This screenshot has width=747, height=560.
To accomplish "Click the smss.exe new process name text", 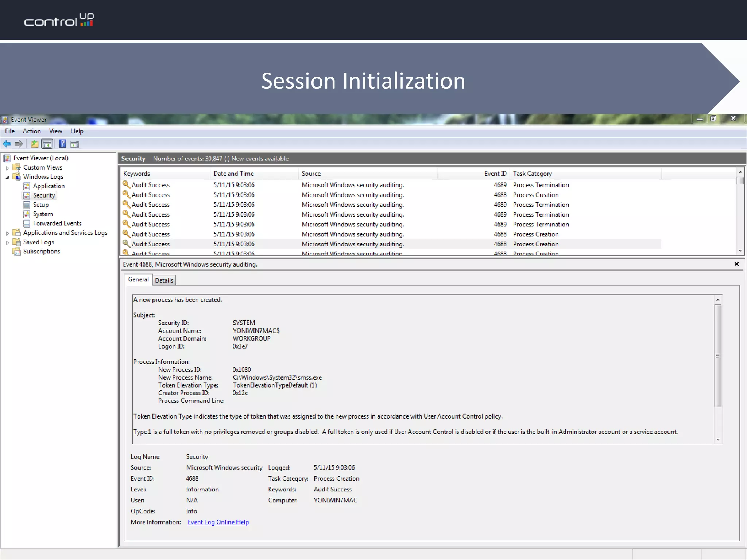I will coord(277,377).
